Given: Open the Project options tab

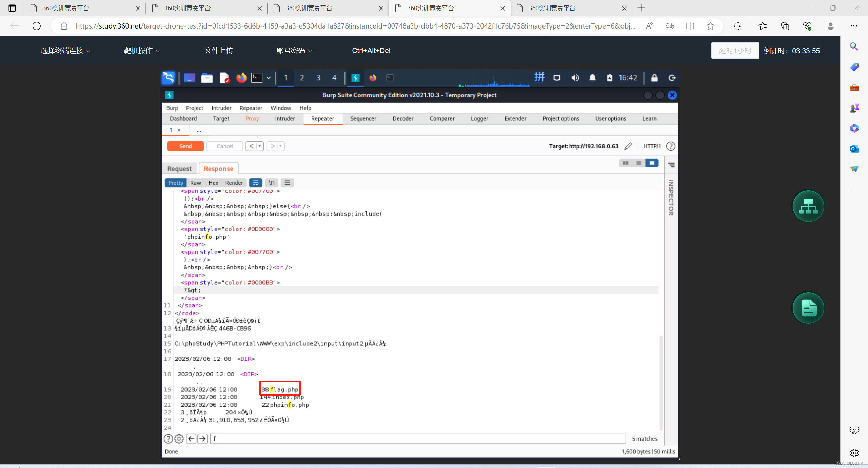Looking at the screenshot, I should (561, 119).
